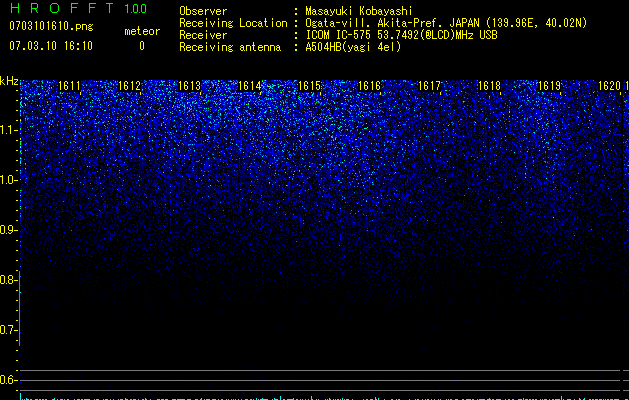The width and height of the screenshot is (629, 400).
Task: Click antenna value A504HB(yagi 4el)
Action: coord(353,47)
